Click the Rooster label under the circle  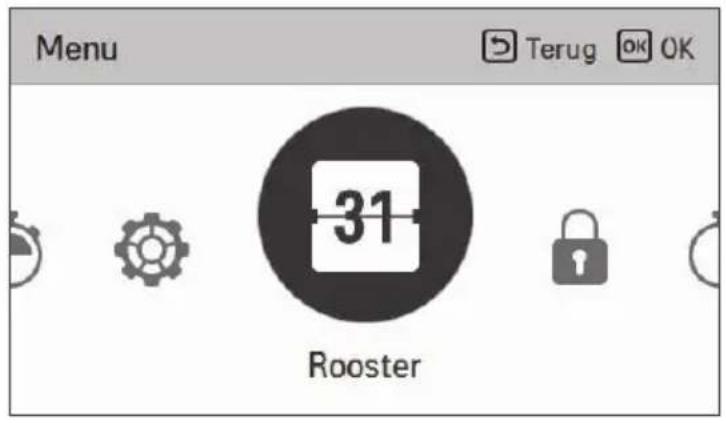364,366
